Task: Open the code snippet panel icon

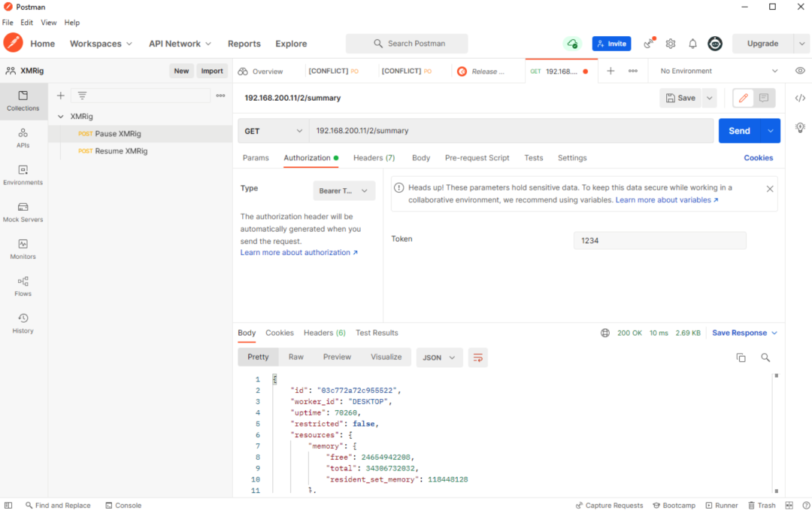Action: [800, 98]
